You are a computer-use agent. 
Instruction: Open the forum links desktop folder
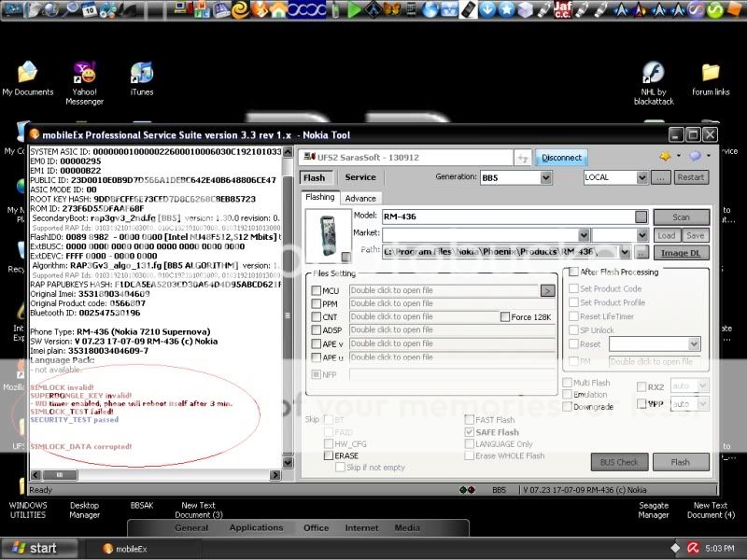711,78
